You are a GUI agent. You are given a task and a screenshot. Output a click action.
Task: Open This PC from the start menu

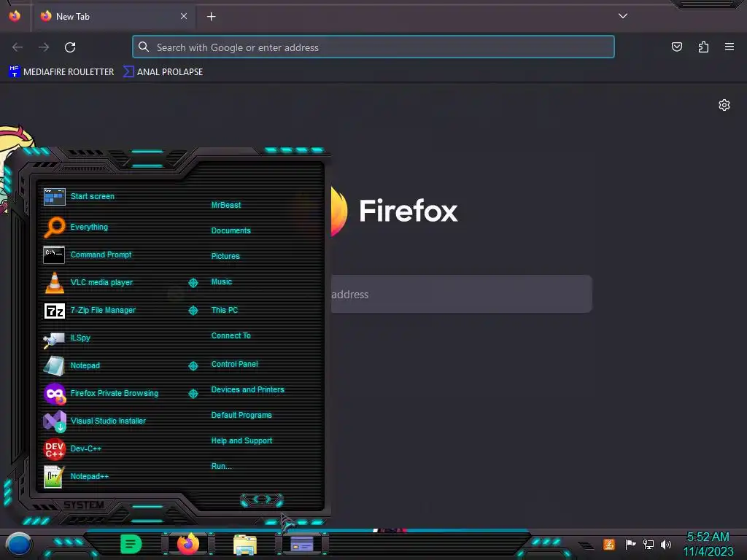click(225, 310)
